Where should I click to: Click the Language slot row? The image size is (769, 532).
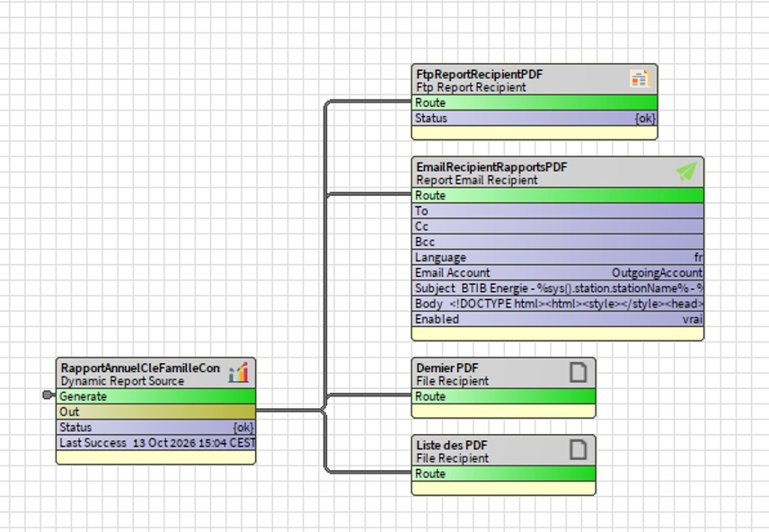click(x=558, y=257)
